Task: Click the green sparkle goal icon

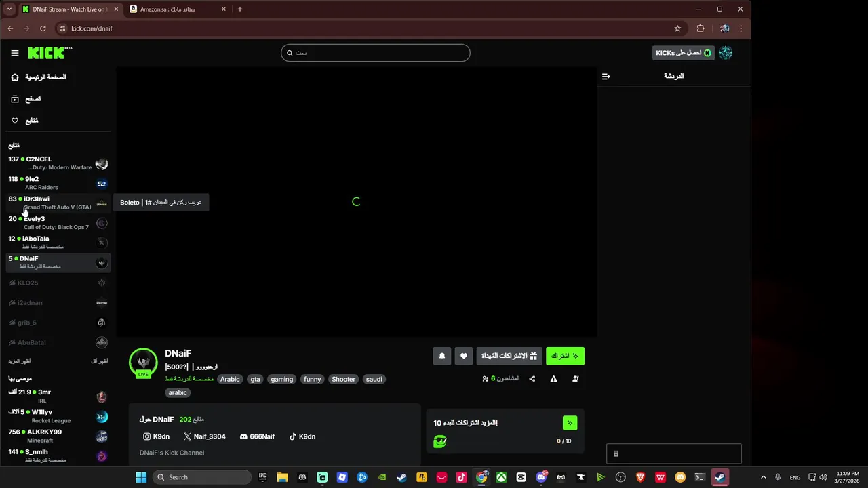Action: tap(570, 423)
